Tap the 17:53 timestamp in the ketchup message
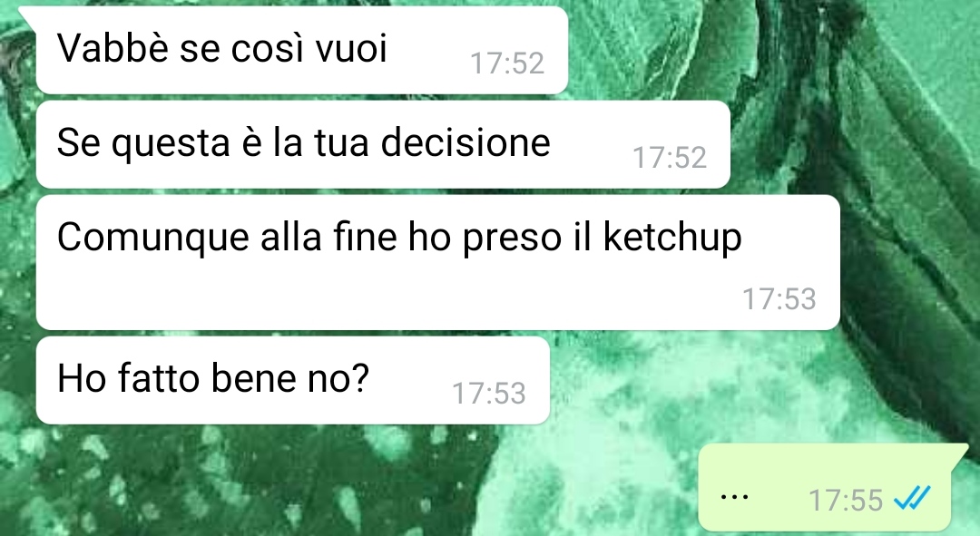This screenshot has height=536, width=980. pyautogui.click(x=779, y=298)
